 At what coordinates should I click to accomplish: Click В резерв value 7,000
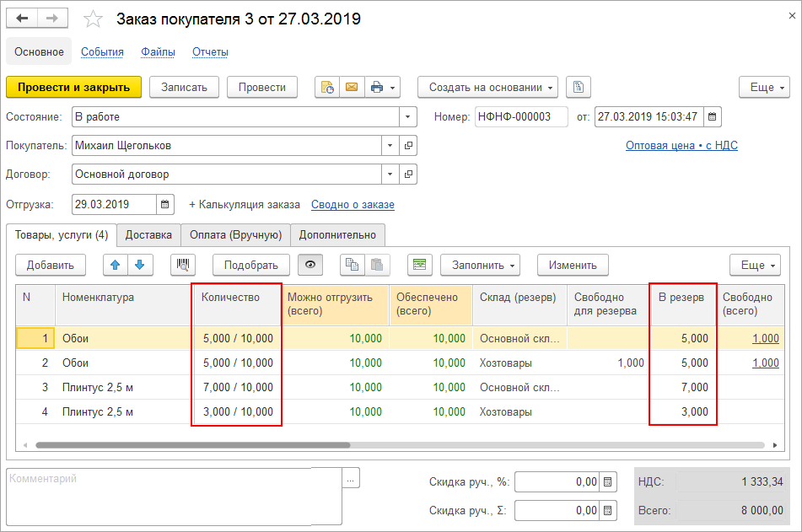[683, 388]
